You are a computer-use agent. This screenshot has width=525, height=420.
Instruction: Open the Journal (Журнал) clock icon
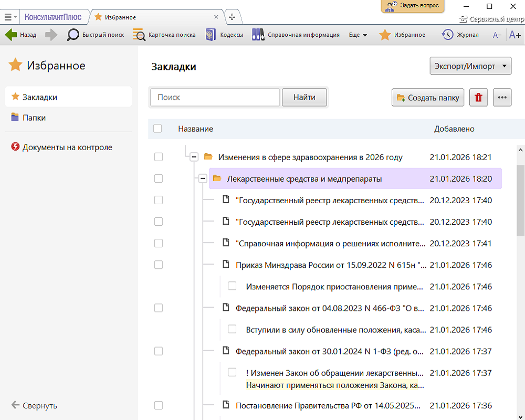pos(447,35)
